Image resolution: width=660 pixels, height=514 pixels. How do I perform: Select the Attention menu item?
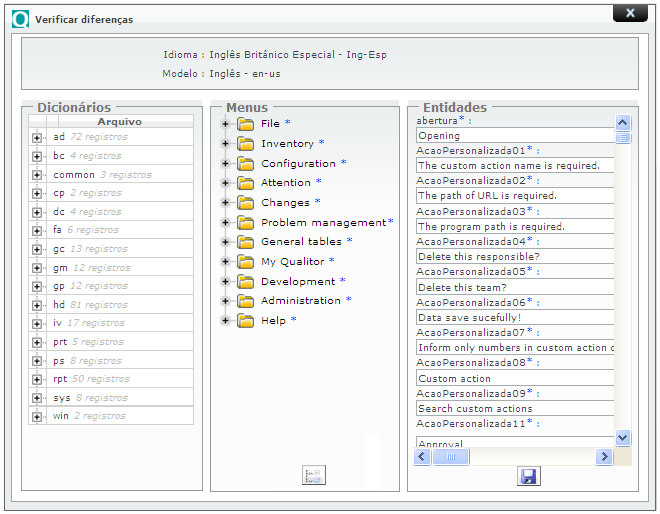[285, 183]
